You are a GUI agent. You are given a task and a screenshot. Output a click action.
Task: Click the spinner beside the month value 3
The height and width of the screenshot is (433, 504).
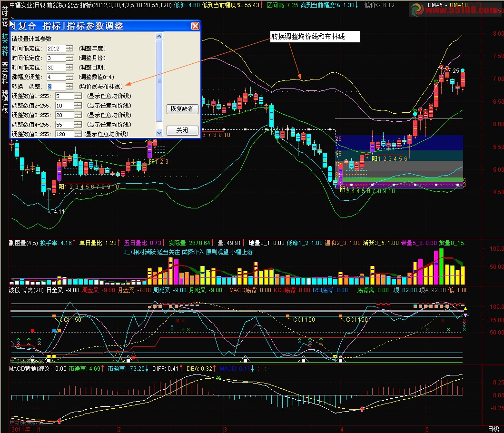70,58
